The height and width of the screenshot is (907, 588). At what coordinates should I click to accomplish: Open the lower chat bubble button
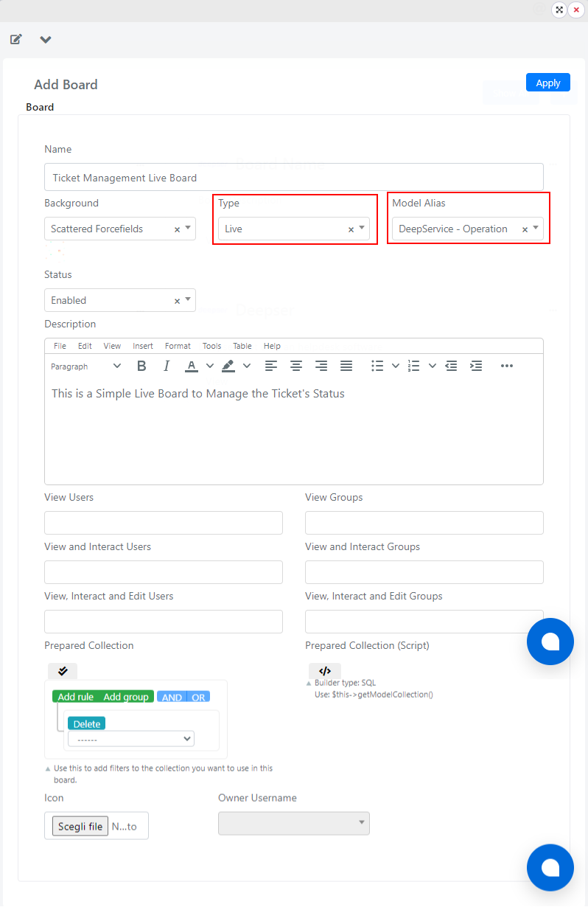pyautogui.click(x=550, y=868)
